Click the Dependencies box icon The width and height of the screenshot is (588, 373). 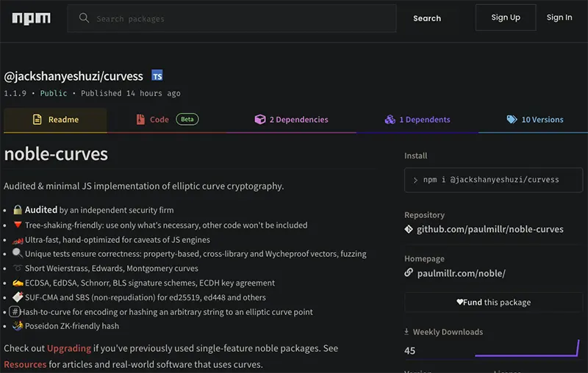(260, 120)
